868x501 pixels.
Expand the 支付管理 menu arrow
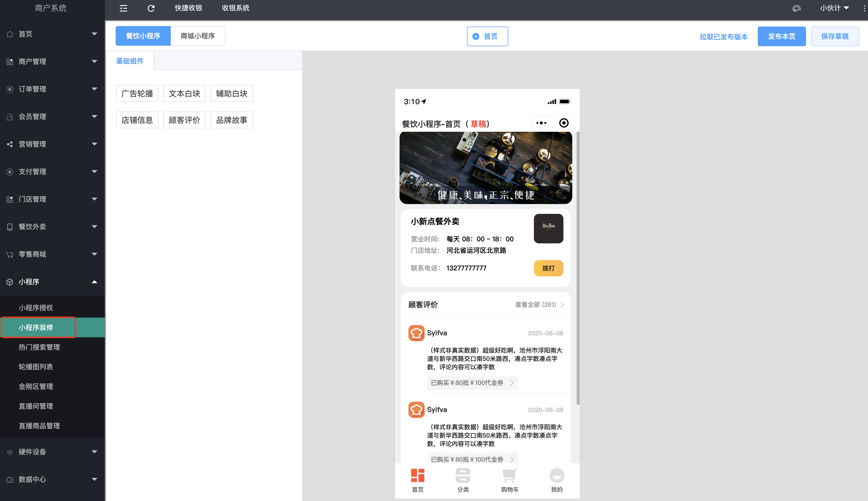pyautogui.click(x=94, y=171)
